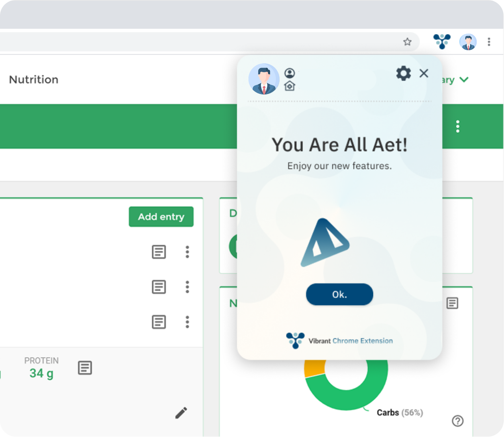Close the Vibrant extension popup
Viewport: 504px width, 437px height.
[424, 73]
